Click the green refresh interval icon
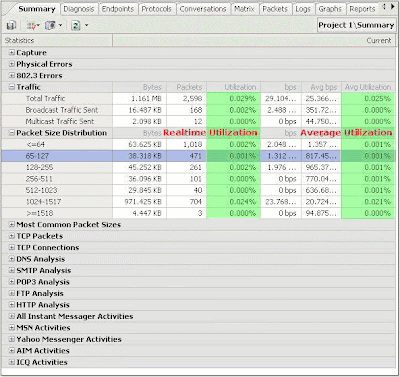Image resolution: width=400 pixels, height=377 pixels. coord(76,25)
